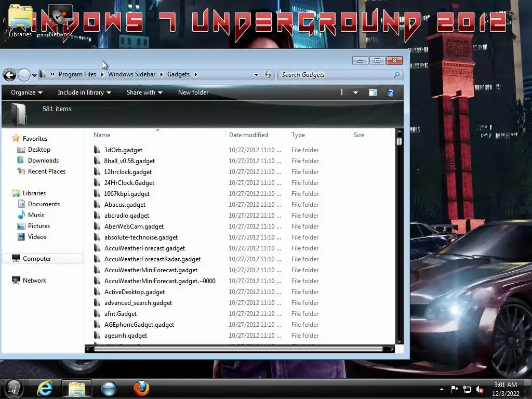Expand the arrow after Program Files breadcrumb
The image size is (532, 399).
point(102,74)
